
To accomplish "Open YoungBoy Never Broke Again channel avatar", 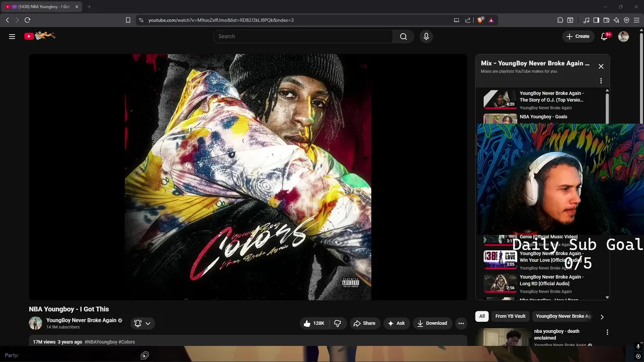I will tap(35, 323).
